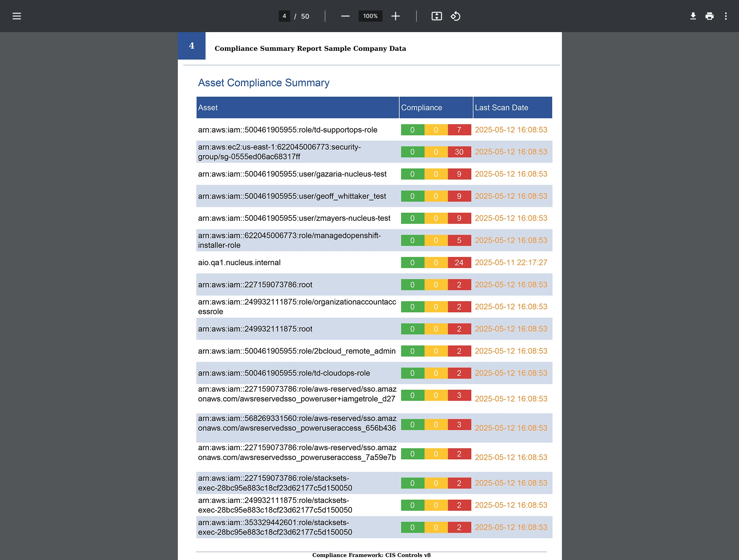The height and width of the screenshot is (560, 739).
Task: Download the PDF file
Action: point(693,16)
